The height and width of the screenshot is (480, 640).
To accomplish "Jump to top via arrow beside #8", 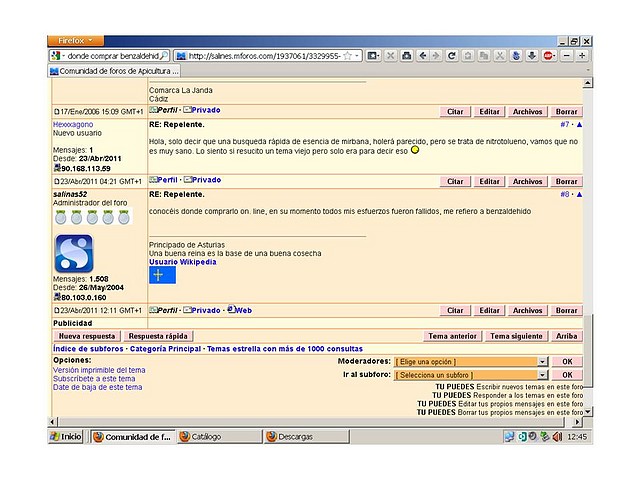I will click(579, 194).
